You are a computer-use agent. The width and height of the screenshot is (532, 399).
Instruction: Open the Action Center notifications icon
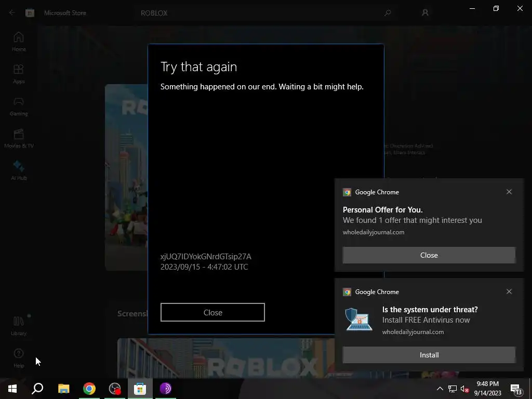[516, 389]
